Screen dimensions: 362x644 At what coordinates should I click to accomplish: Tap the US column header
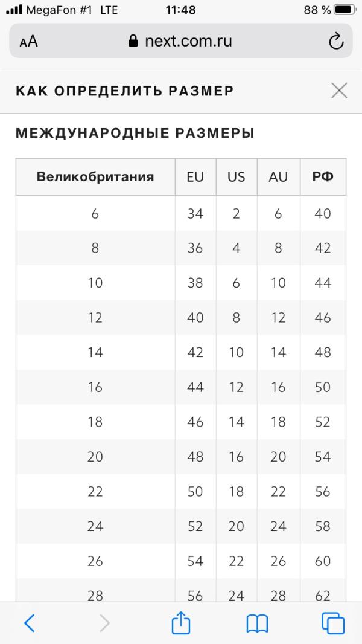click(x=237, y=177)
